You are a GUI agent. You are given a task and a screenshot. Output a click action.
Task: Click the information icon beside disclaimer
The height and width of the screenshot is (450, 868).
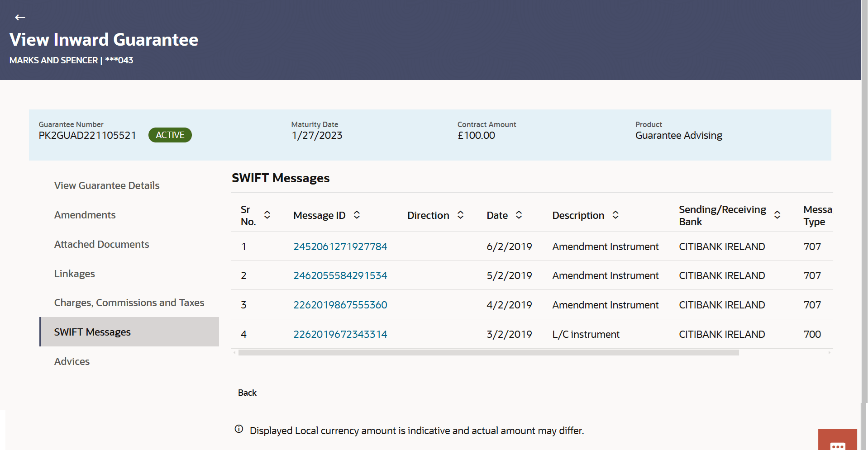point(239,429)
